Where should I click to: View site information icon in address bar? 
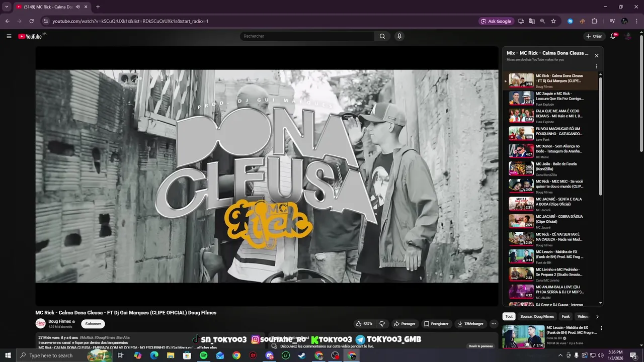(46, 21)
